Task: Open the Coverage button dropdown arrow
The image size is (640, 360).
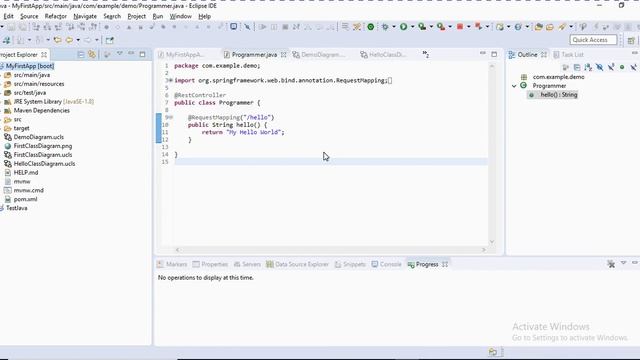Action: (431, 27)
